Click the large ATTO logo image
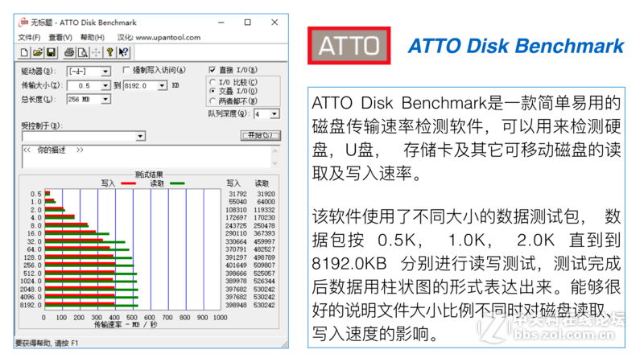This screenshot has width=644, height=362. (349, 46)
